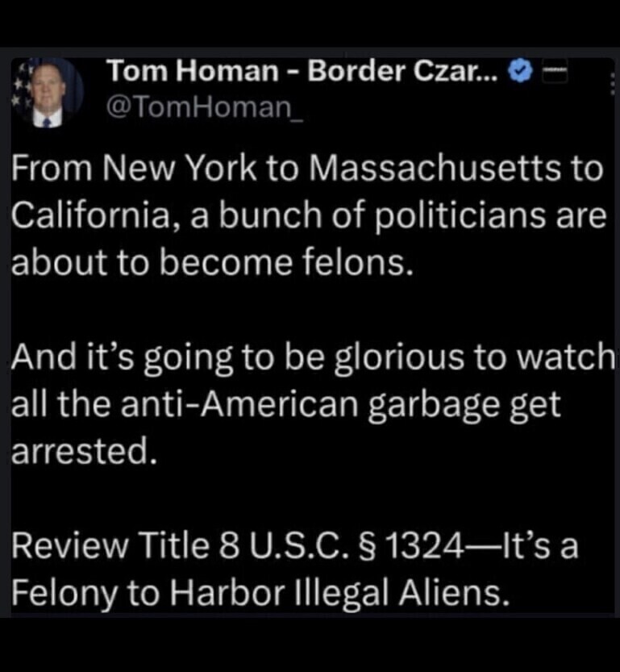Click the word 'politicians' in the post

coord(462,215)
